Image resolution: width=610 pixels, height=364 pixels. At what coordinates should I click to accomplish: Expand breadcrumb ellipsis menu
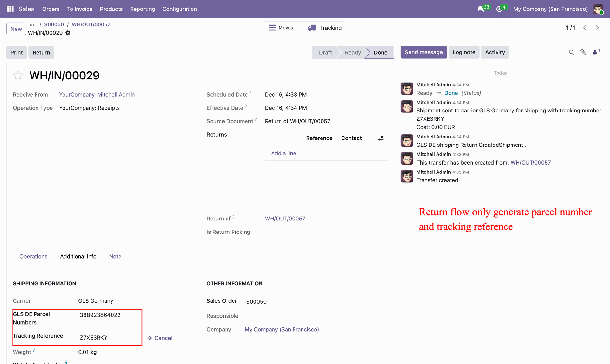[x=32, y=24]
